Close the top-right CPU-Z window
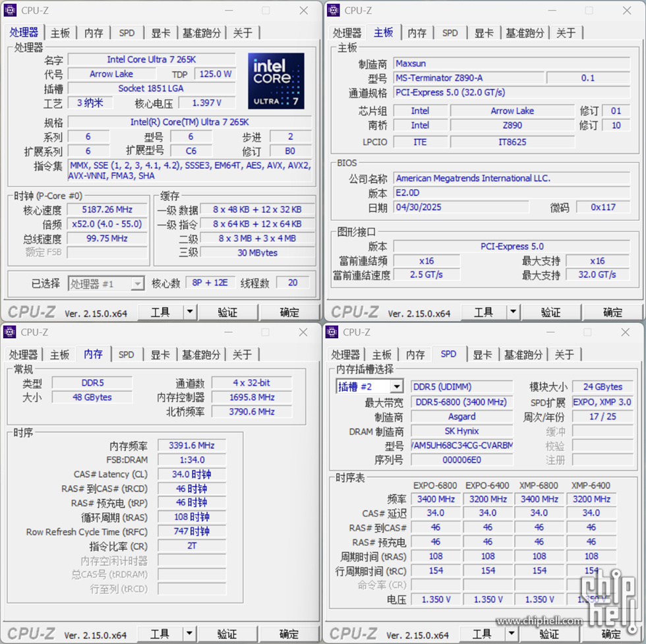Image resolution: width=646 pixels, height=644 pixels. [627, 11]
